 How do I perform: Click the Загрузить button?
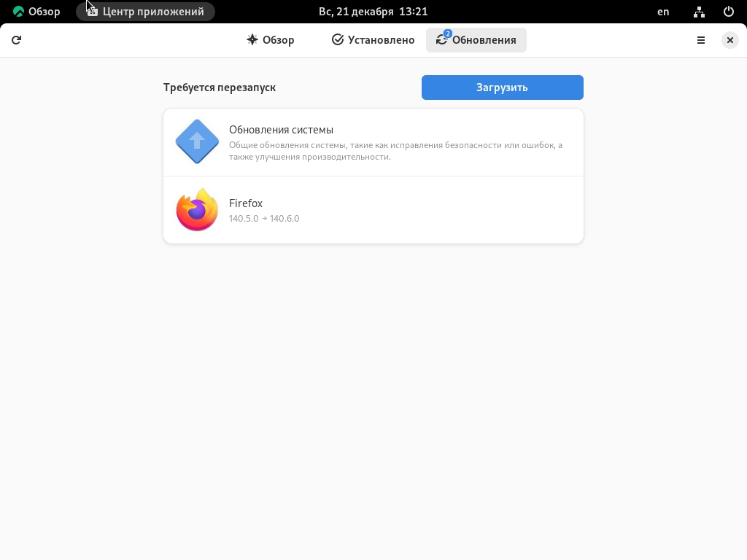(x=502, y=87)
